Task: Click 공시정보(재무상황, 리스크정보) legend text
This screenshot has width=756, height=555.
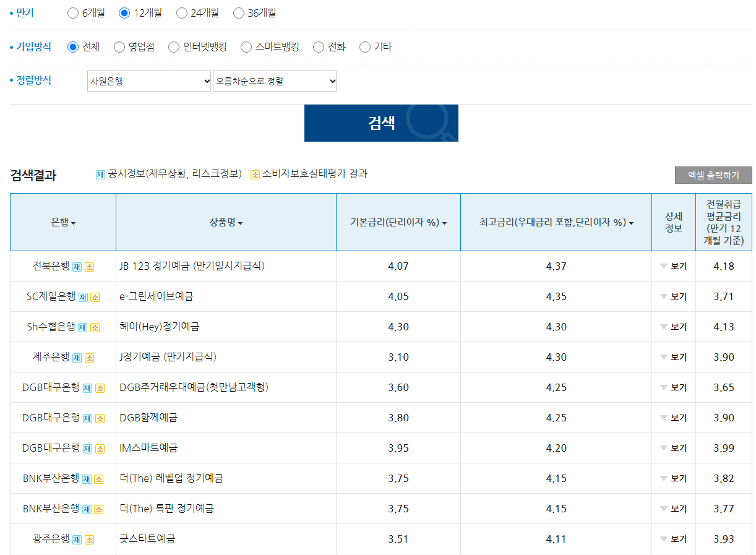Action: point(174,174)
